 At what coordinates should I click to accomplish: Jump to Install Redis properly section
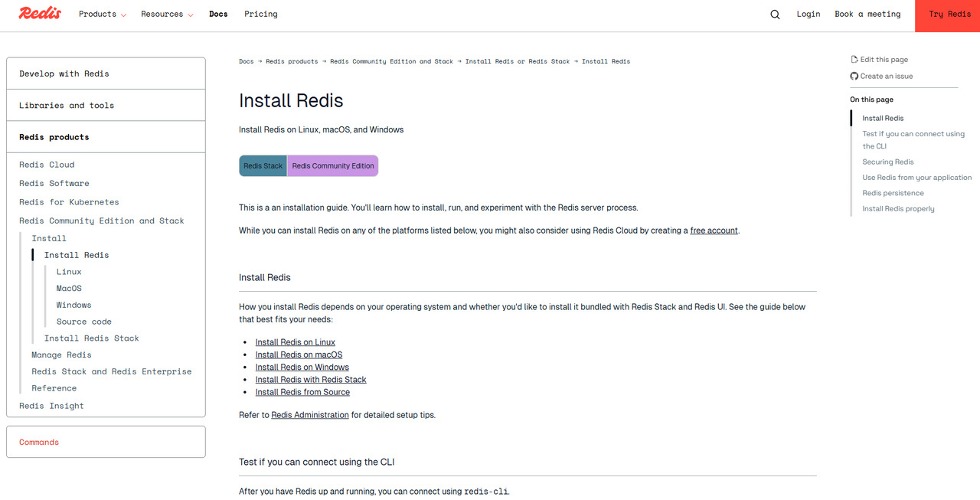pos(898,209)
